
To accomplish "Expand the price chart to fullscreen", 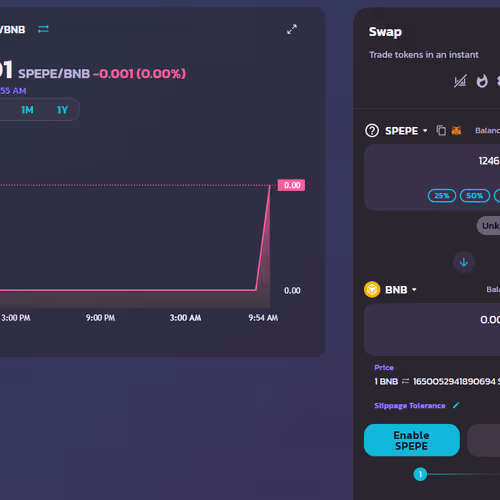I will (x=292, y=29).
